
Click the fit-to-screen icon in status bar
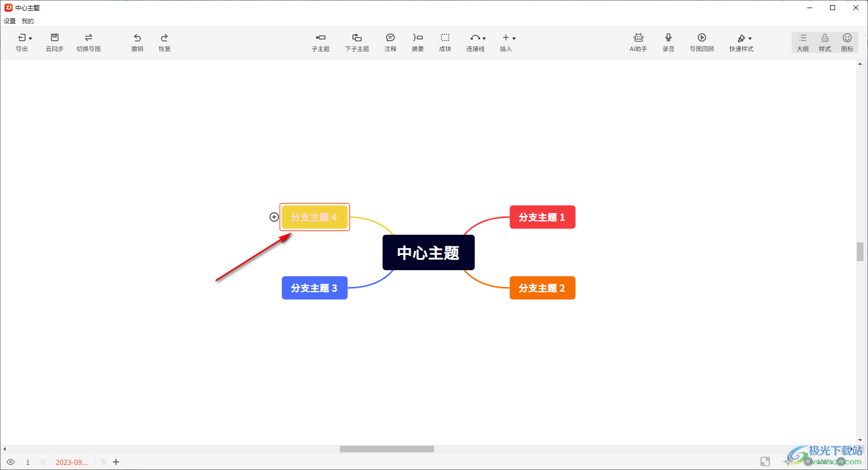coord(765,461)
